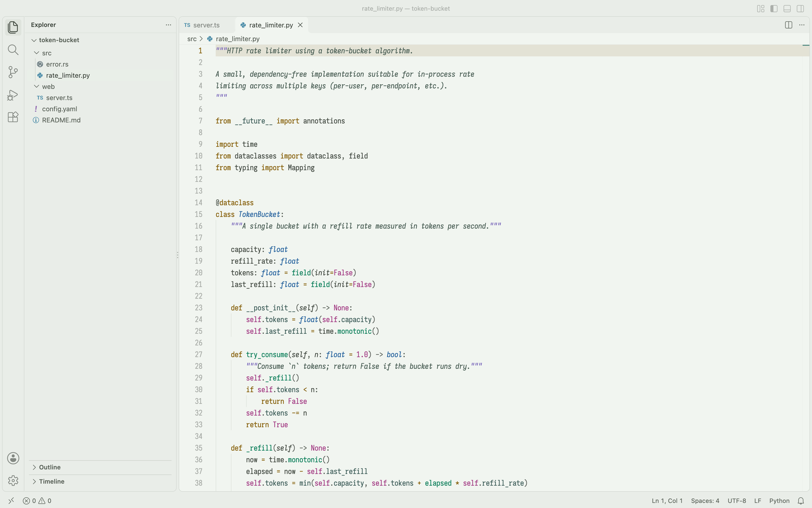This screenshot has height=508, width=812.
Task: Select the rate_limiter.py tab
Action: (271, 25)
